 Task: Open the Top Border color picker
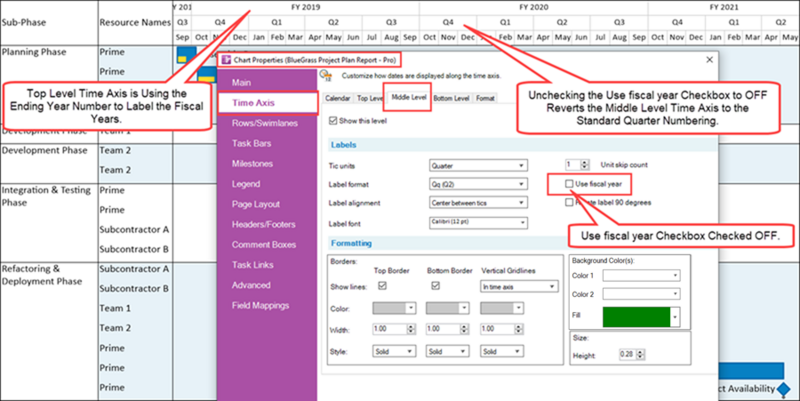pyautogui.click(x=394, y=308)
